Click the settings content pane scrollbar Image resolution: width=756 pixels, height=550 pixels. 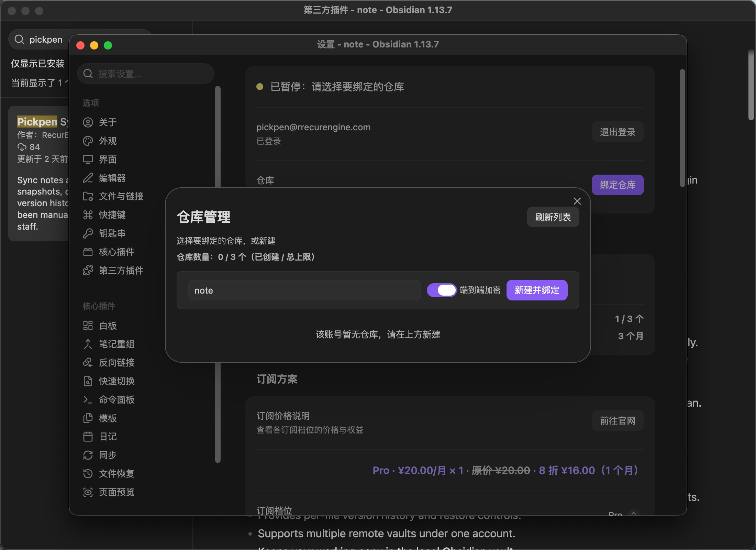tap(682, 128)
